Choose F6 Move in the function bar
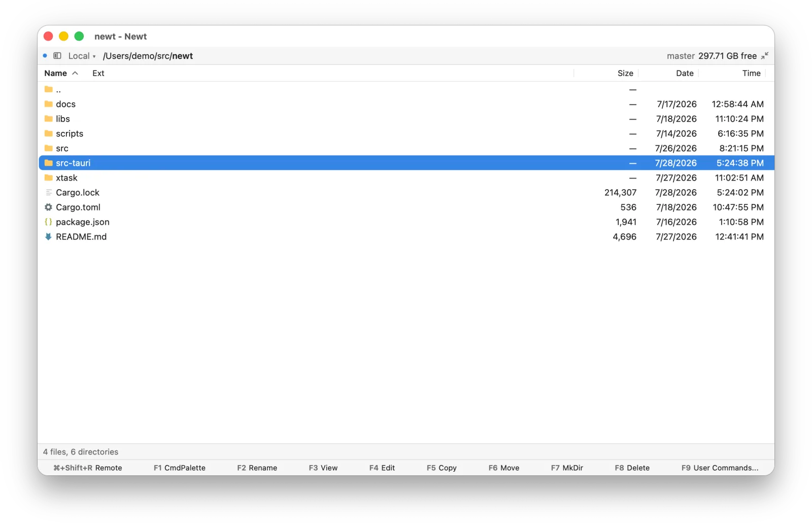 (x=504, y=468)
